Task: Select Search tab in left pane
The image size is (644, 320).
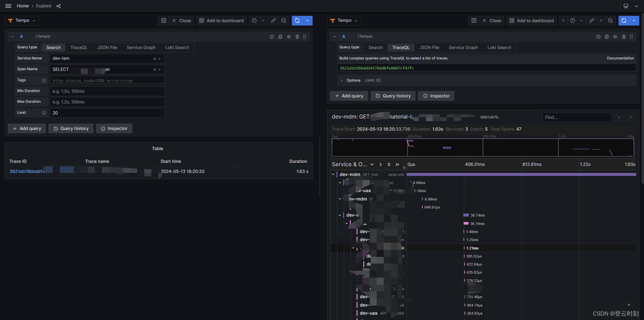Action: 53,48
